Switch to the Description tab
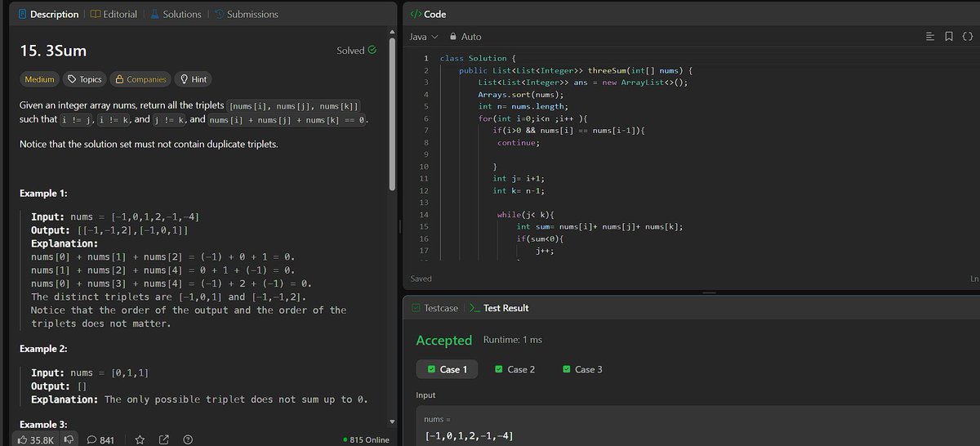This screenshot has width=980, height=446. [x=48, y=14]
